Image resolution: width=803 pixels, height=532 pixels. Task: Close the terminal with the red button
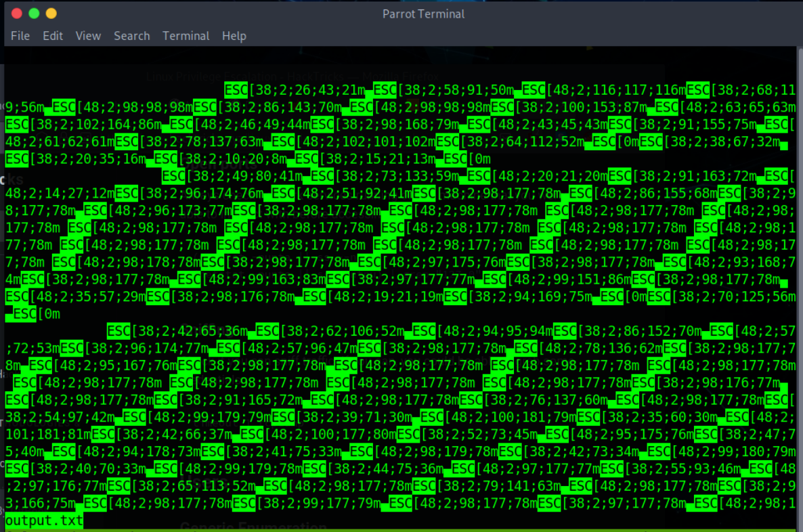pyautogui.click(x=17, y=14)
